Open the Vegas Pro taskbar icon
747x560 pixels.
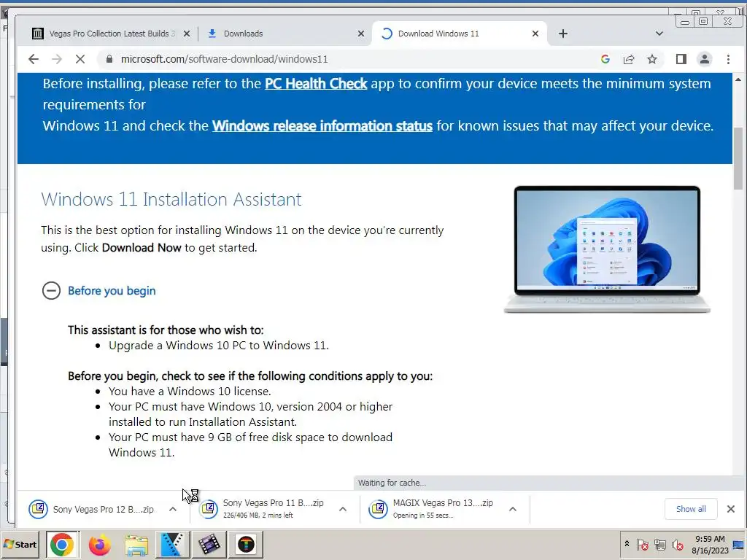click(172, 544)
